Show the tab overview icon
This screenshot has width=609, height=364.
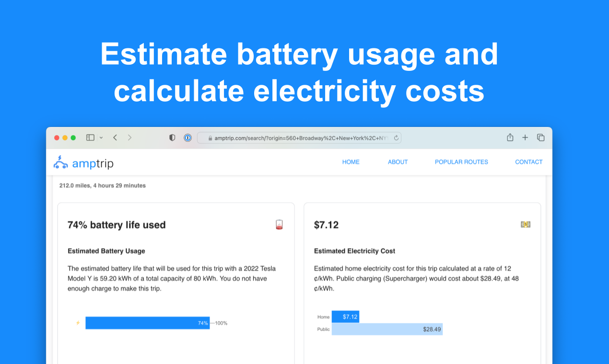click(540, 137)
